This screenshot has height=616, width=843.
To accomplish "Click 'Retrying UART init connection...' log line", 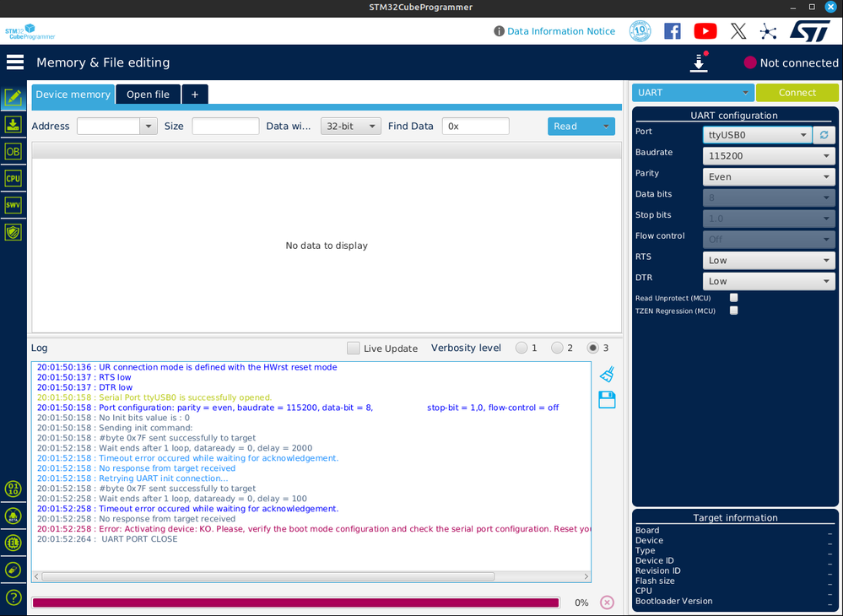I will [132, 478].
